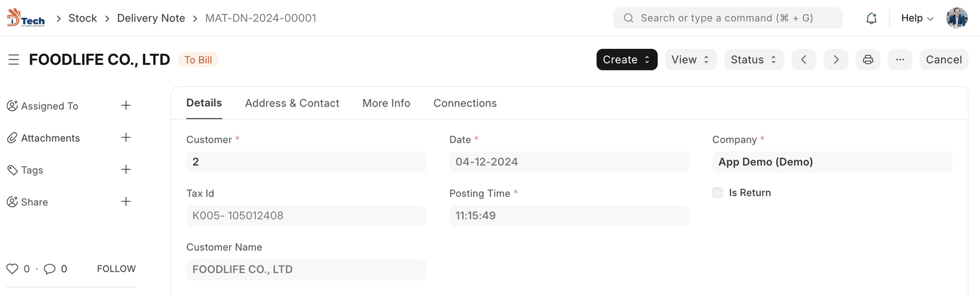Open the Connections tab

[465, 103]
